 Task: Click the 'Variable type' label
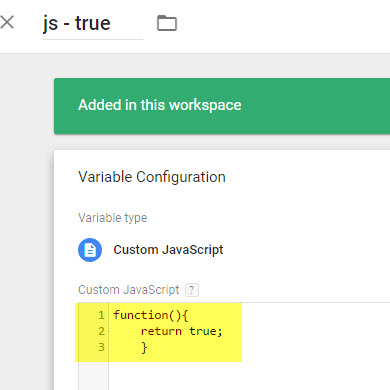(113, 218)
